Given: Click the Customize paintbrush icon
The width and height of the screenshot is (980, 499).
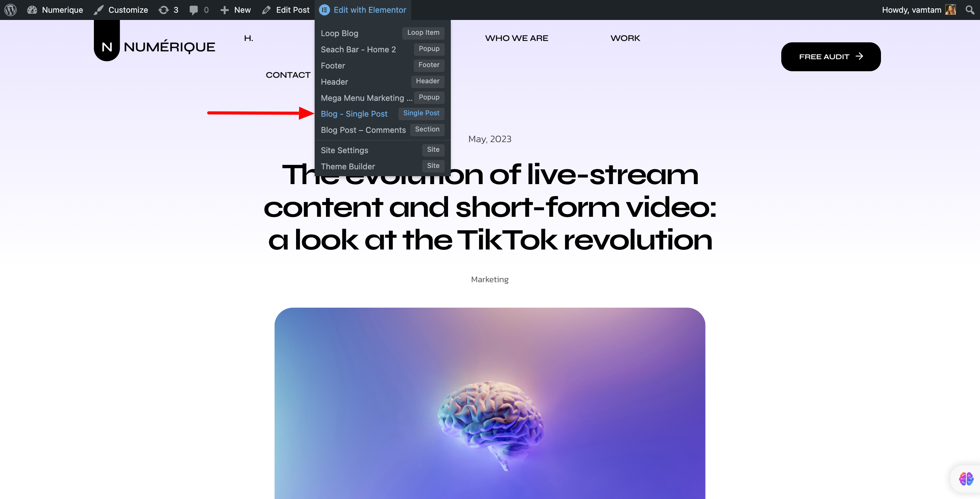Looking at the screenshot, I should [x=99, y=10].
